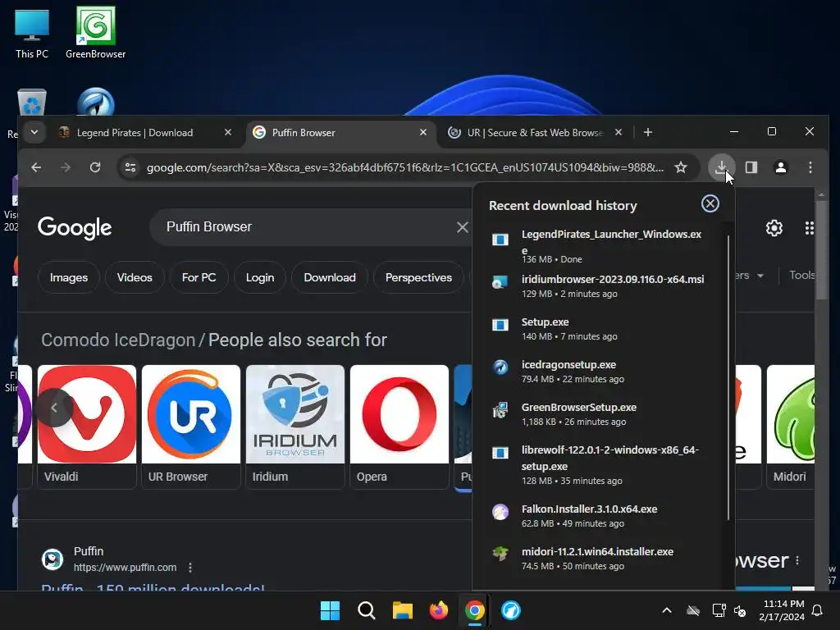
Task: Open Tools search option
Action: pos(801,276)
